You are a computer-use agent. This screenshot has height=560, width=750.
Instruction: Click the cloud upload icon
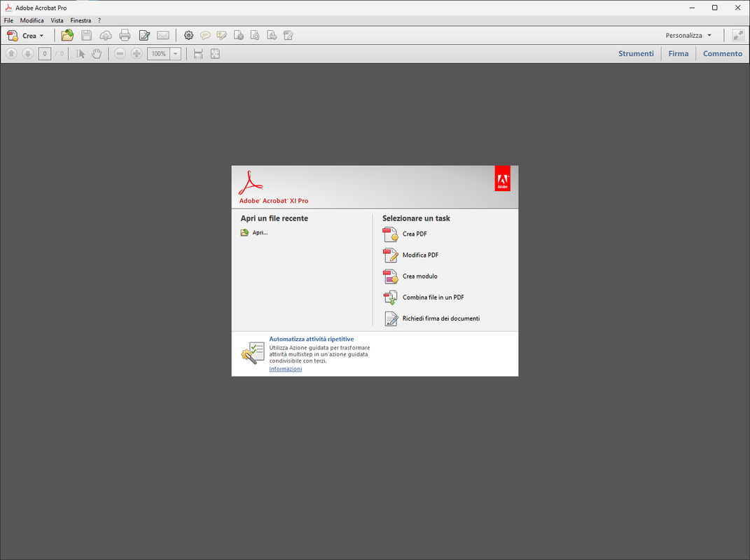tap(106, 36)
